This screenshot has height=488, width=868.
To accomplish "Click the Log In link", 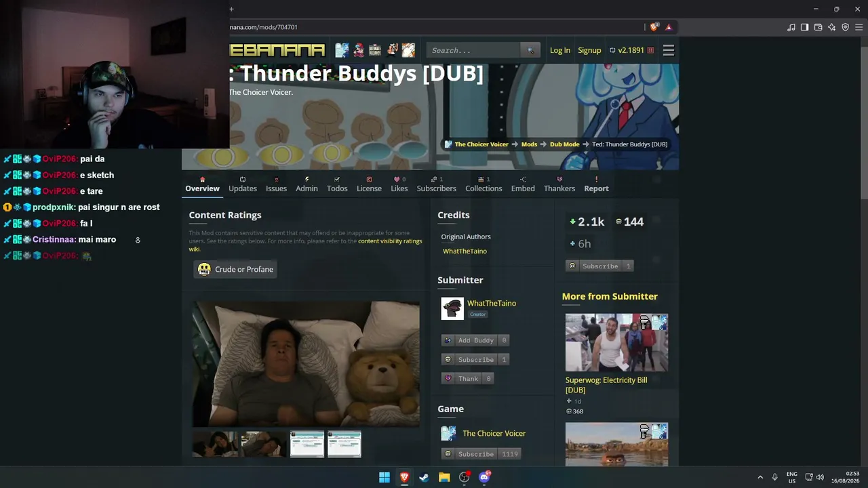I will (x=560, y=50).
